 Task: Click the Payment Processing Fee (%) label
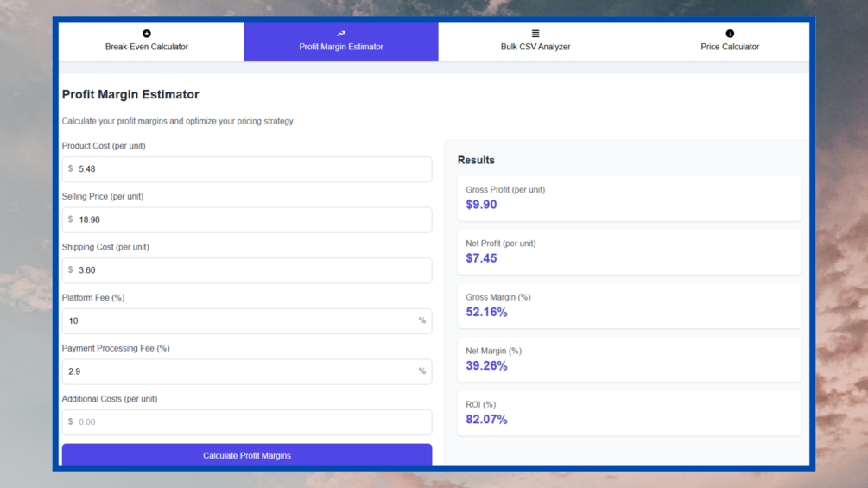pyautogui.click(x=116, y=349)
